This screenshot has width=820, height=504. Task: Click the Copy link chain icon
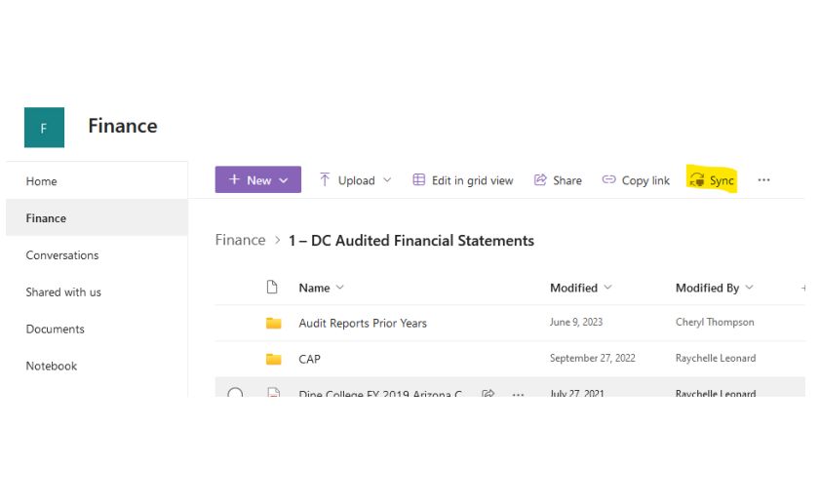pos(609,180)
